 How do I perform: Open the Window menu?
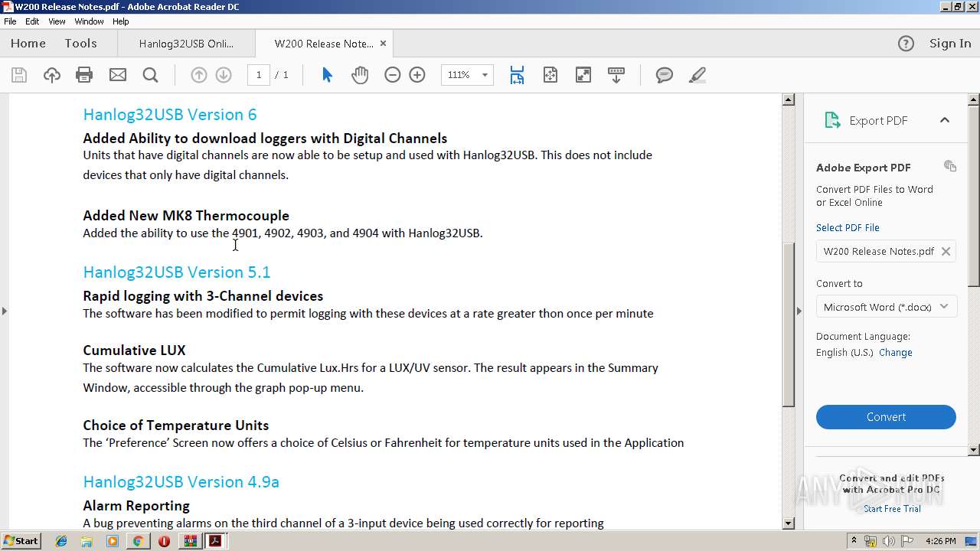pos(89,21)
